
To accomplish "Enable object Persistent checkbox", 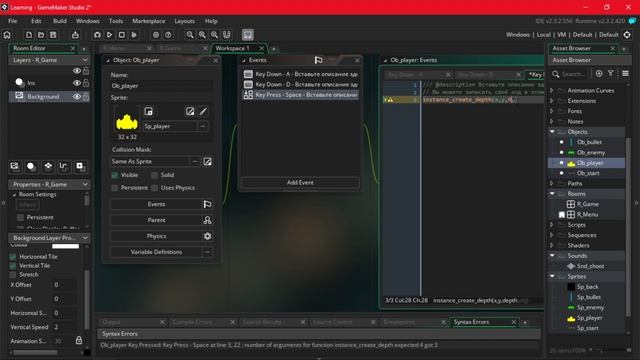I will coord(115,188).
